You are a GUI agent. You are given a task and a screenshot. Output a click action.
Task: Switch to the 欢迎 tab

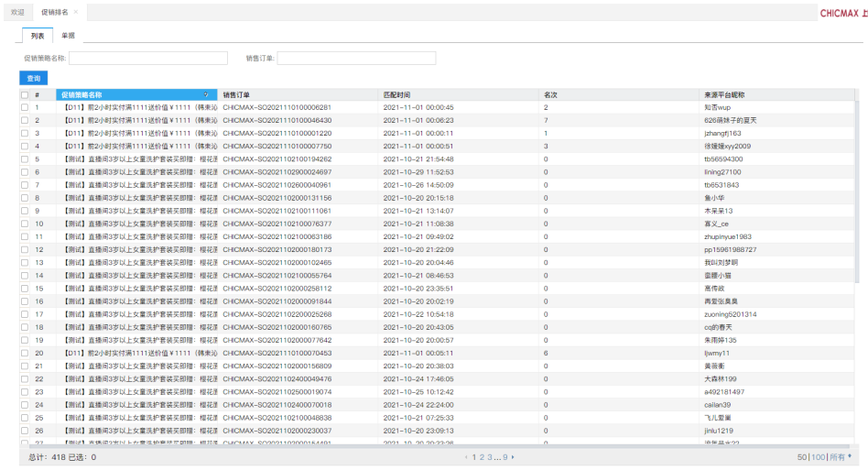17,12
